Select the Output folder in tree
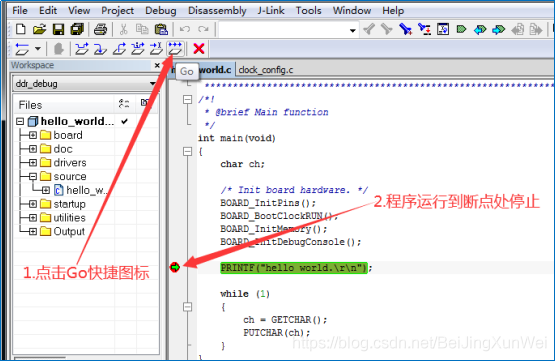 point(69,231)
